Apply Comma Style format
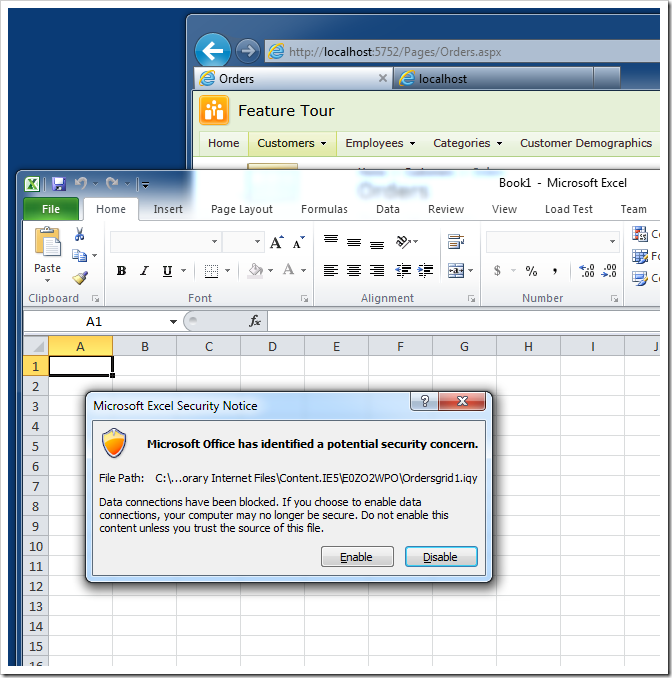 (555, 271)
